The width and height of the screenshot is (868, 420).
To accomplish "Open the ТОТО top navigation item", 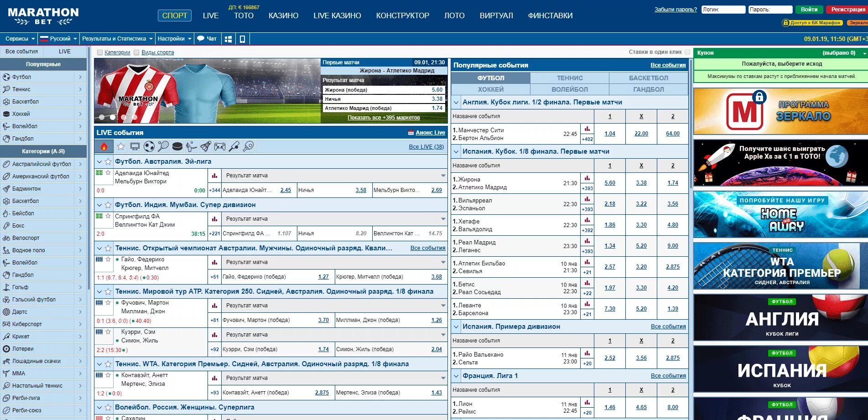I will tap(244, 16).
